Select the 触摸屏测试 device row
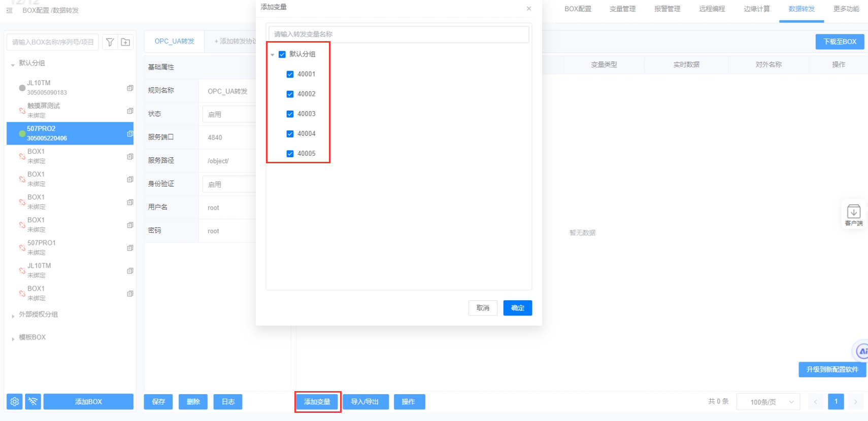This screenshot has width=868, height=421. pos(70,111)
